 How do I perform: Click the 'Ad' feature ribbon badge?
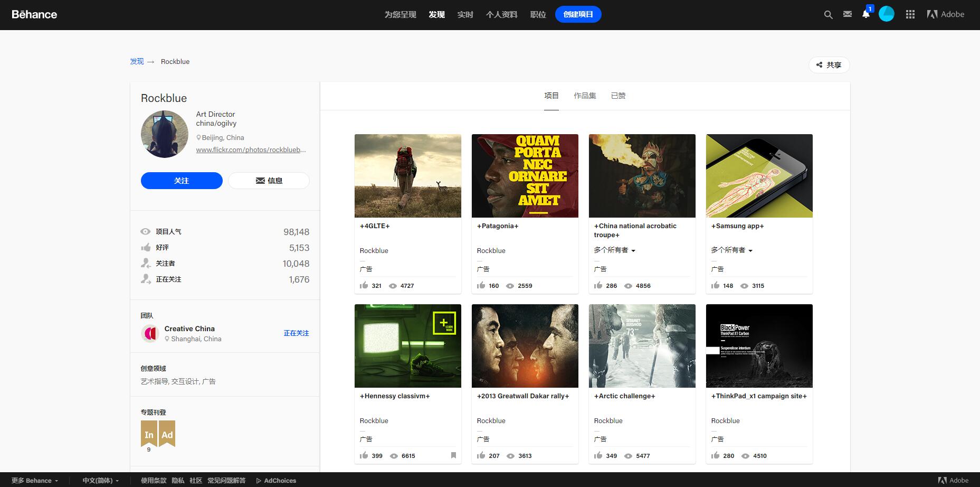pyautogui.click(x=167, y=434)
